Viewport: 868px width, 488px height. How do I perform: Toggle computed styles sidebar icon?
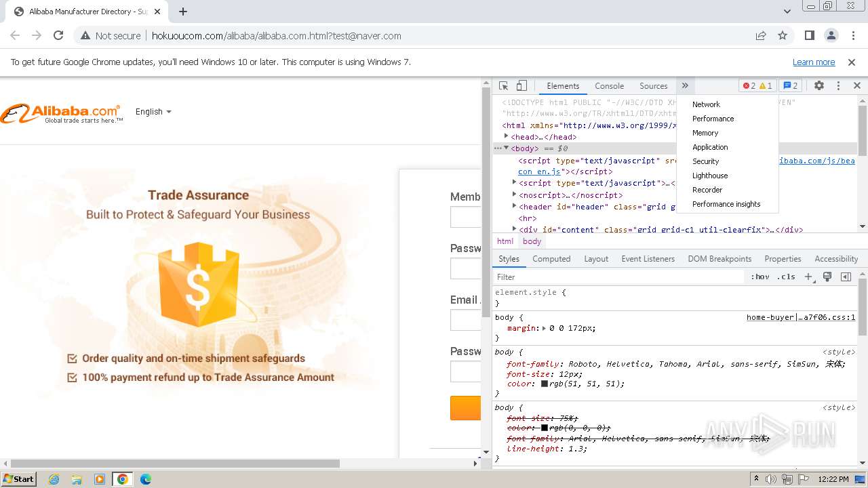click(846, 277)
